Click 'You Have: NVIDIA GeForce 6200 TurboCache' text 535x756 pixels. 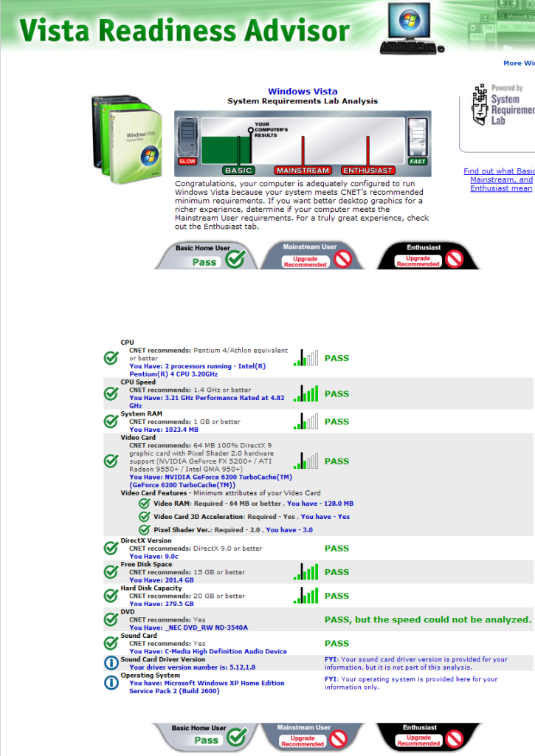coord(210,481)
